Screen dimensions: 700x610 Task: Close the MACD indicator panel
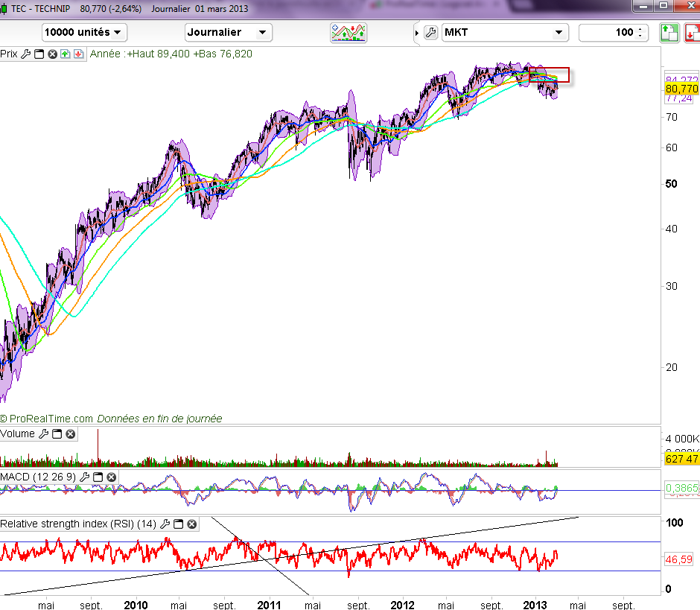(x=111, y=477)
